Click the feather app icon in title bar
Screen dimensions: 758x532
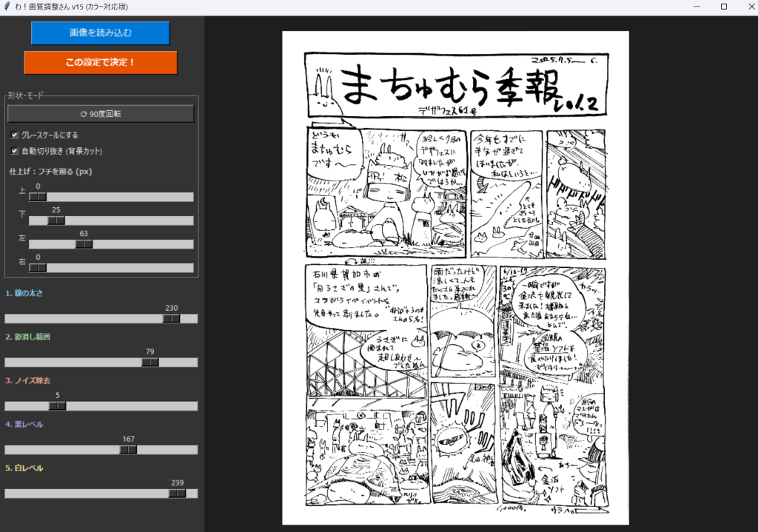coord(7,7)
